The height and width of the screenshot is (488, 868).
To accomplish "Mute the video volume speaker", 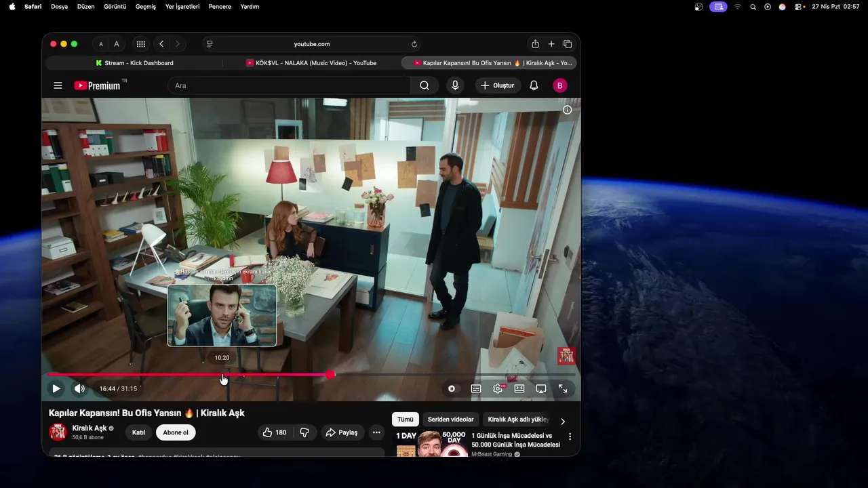I will tap(79, 388).
